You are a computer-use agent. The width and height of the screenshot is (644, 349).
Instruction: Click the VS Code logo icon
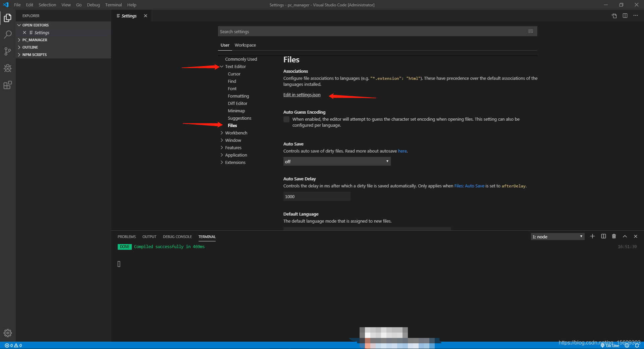[x=6, y=5]
